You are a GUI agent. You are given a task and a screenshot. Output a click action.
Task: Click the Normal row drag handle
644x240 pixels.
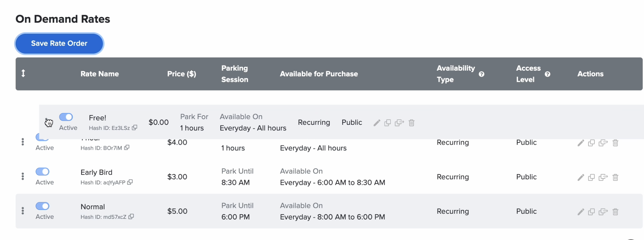(x=23, y=211)
